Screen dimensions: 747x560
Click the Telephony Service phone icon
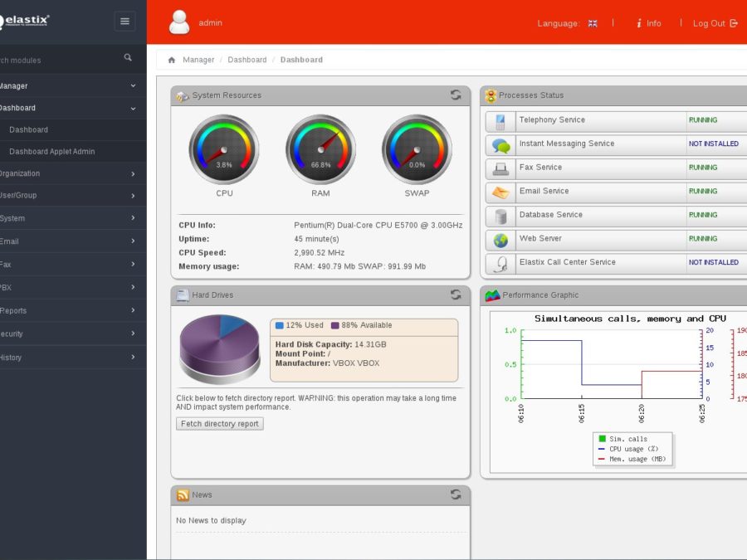click(x=500, y=121)
